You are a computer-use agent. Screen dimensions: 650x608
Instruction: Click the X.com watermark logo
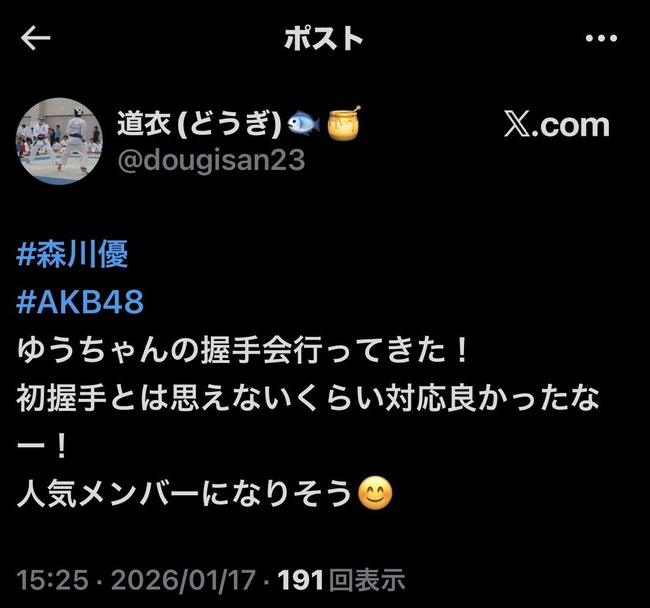557,124
